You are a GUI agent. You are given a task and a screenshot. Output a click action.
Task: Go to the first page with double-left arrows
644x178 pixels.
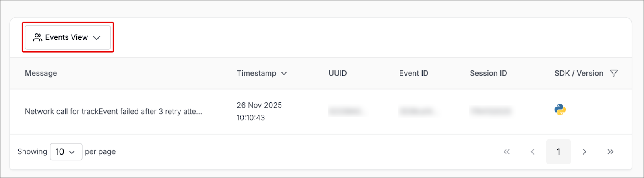[x=506, y=152]
